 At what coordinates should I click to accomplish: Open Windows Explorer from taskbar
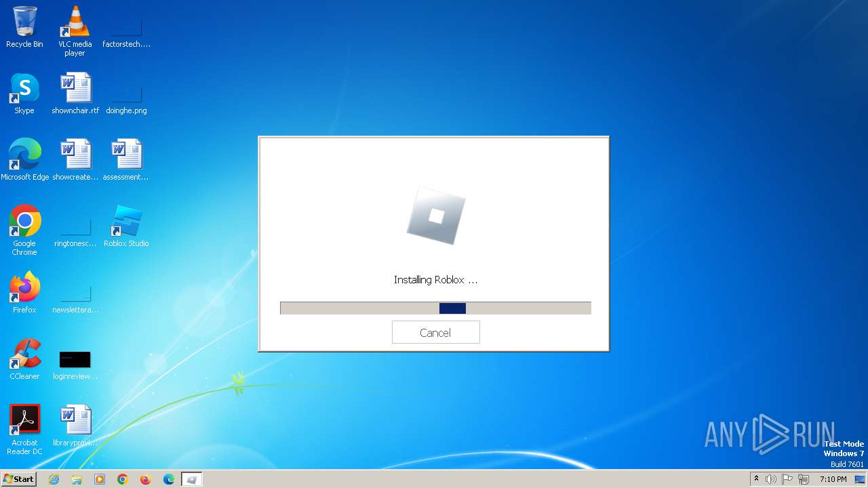[77, 479]
